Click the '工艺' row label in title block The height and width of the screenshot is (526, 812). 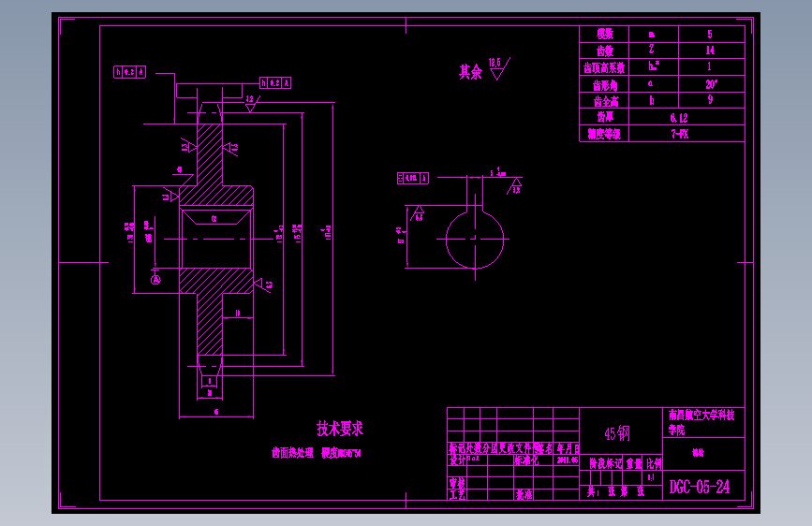tap(457, 495)
